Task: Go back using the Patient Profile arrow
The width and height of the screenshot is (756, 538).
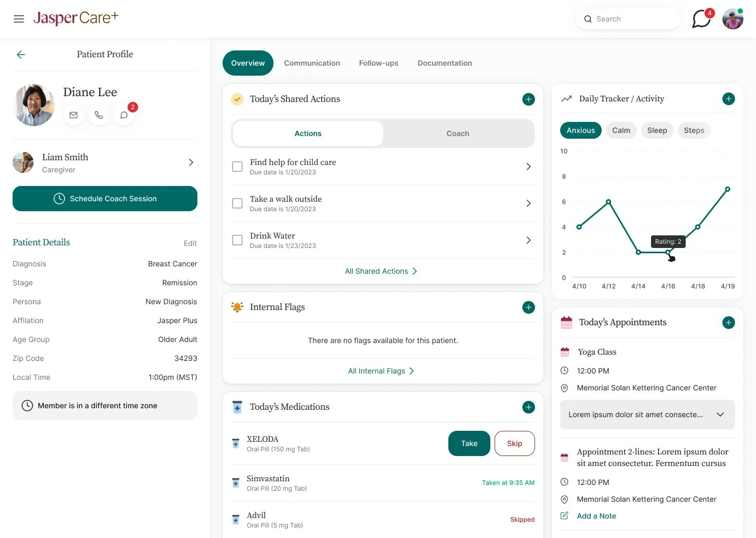Action: pyautogui.click(x=21, y=55)
